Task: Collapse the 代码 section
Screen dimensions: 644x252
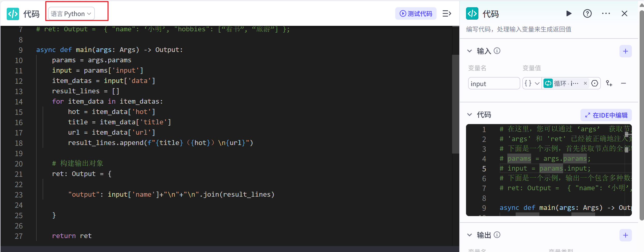Action: point(470,114)
